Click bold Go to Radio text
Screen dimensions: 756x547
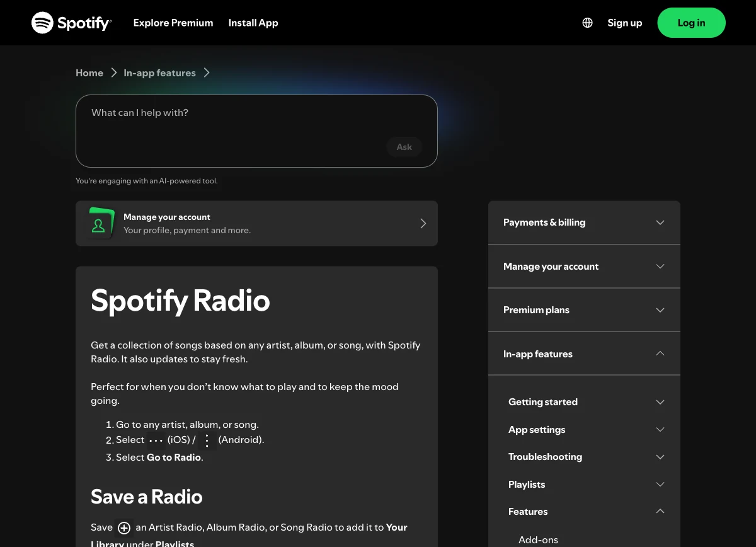pos(174,458)
